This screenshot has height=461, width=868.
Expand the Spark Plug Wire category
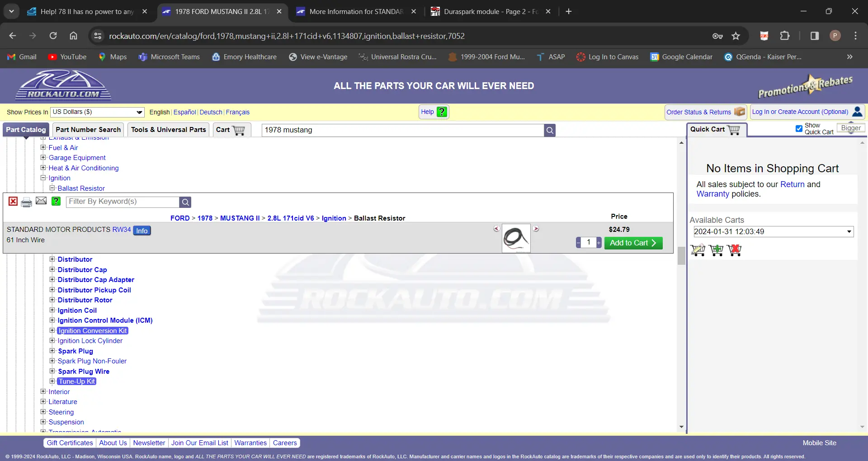[x=52, y=371]
